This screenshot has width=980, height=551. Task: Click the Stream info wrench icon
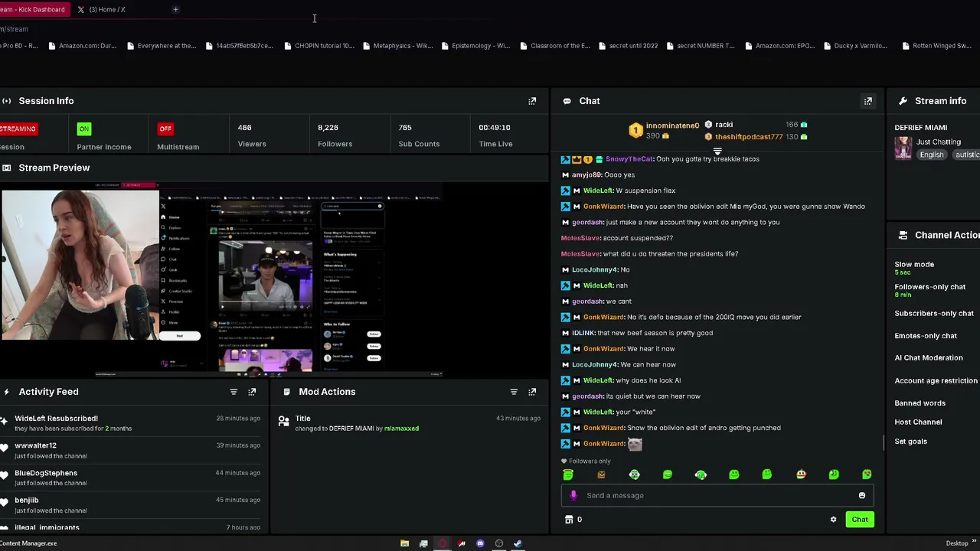point(903,101)
